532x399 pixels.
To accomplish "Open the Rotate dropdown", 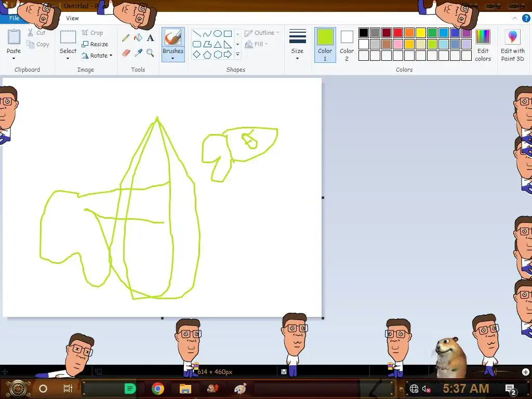I will [x=97, y=56].
